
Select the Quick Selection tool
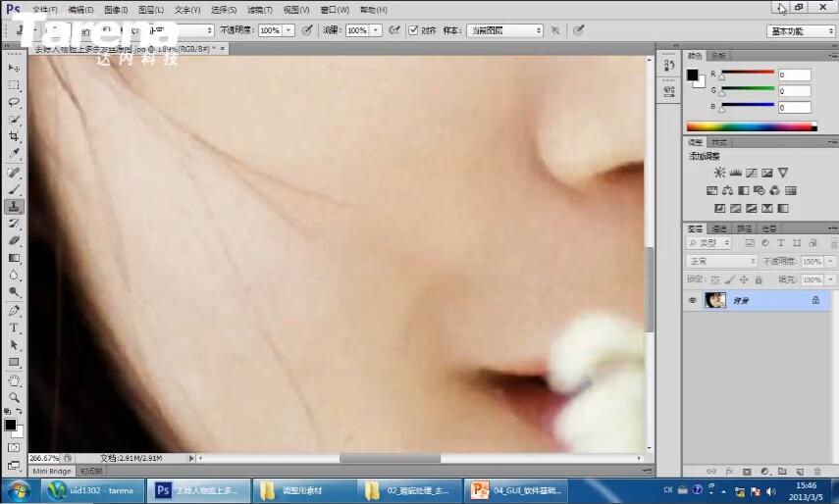click(14, 120)
